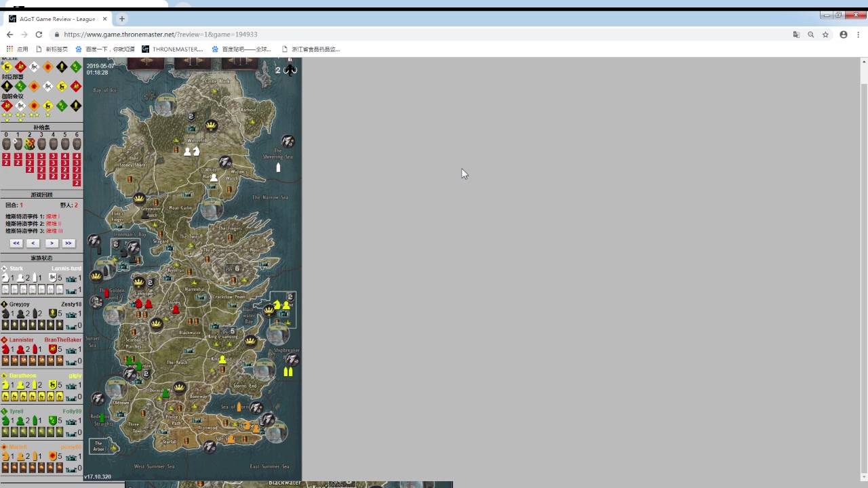The width and height of the screenshot is (868, 488).
Task: Select player name Lannis-turd
Action: tap(66, 268)
